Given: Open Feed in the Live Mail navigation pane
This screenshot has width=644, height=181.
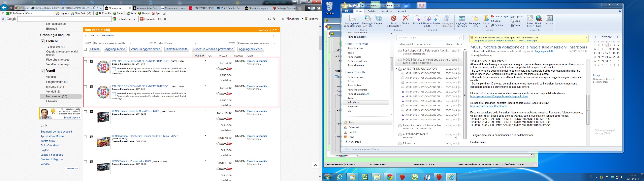Looking at the screenshot, I should pyautogui.click(x=349, y=137).
